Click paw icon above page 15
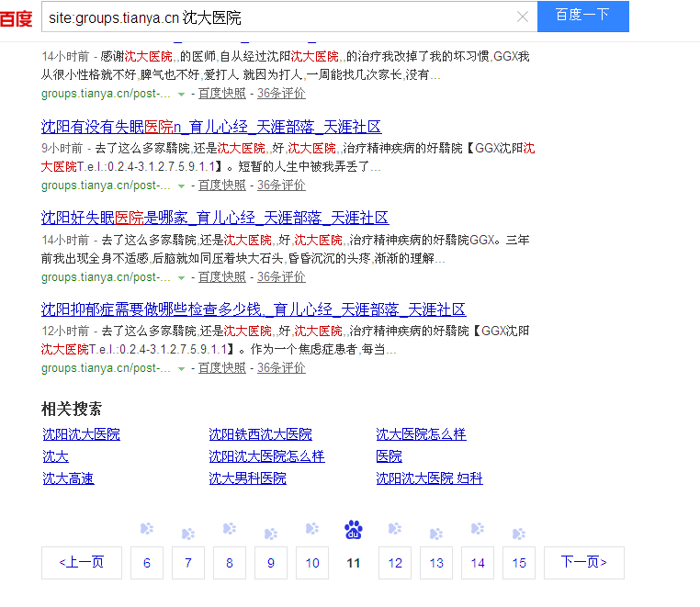Image resolution: width=700 pixels, height=607 pixels. (x=519, y=534)
